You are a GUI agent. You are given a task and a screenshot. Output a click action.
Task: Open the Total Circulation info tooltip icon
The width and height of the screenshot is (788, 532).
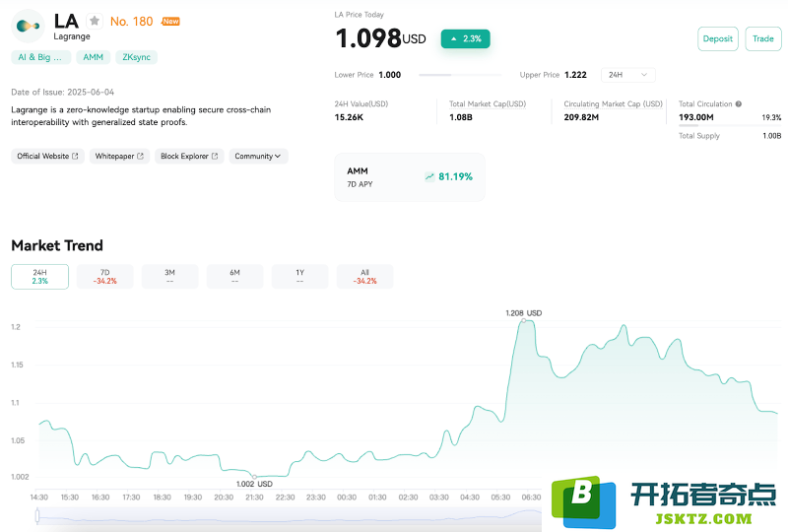pos(738,104)
